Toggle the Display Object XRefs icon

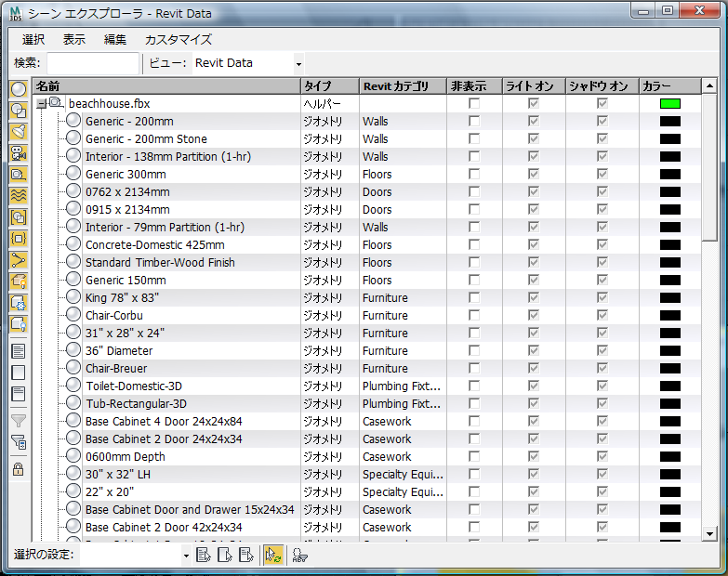19,239
